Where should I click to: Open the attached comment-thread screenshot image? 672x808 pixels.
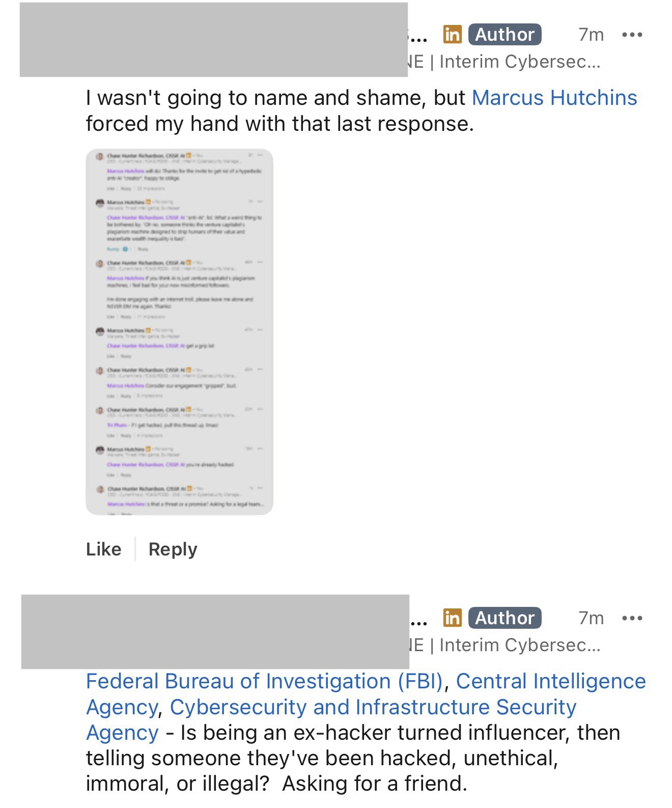tap(179, 331)
